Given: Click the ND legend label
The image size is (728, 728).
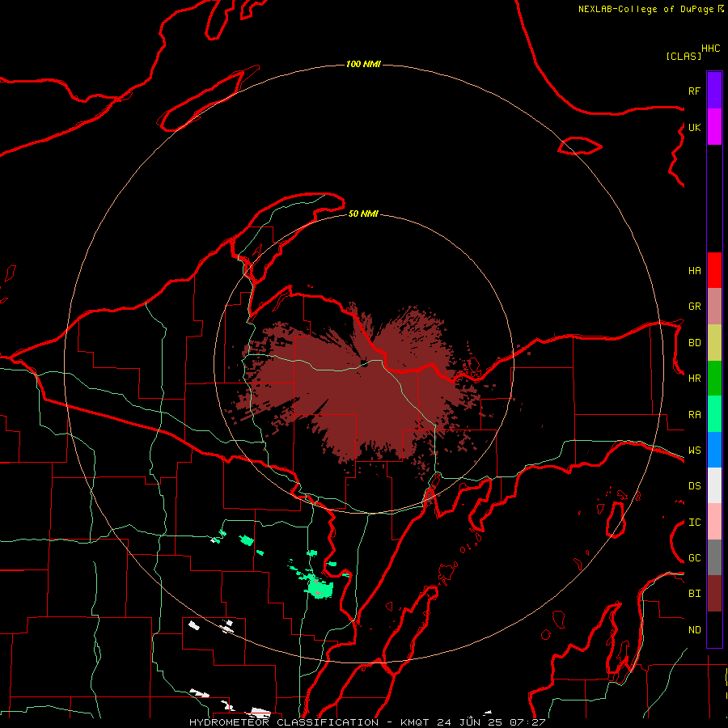Looking at the screenshot, I should 694,630.
